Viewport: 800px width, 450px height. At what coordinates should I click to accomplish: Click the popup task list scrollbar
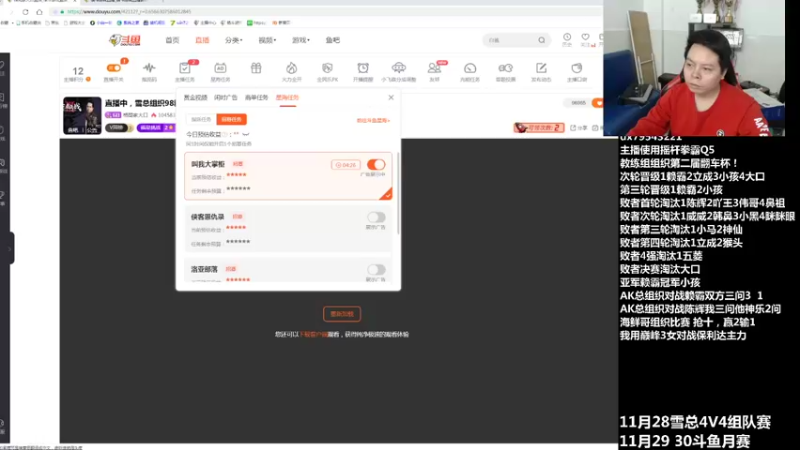tap(398, 194)
